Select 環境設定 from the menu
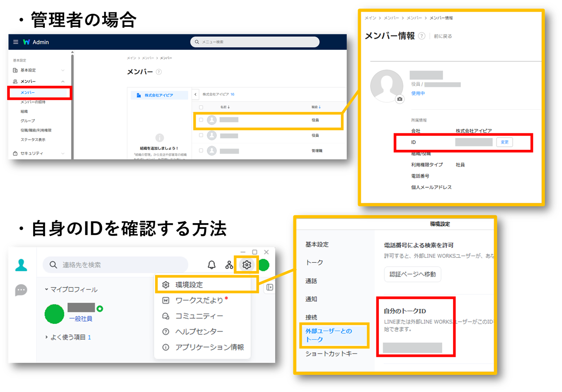The height and width of the screenshot is (392, 562). click(189, 285)
